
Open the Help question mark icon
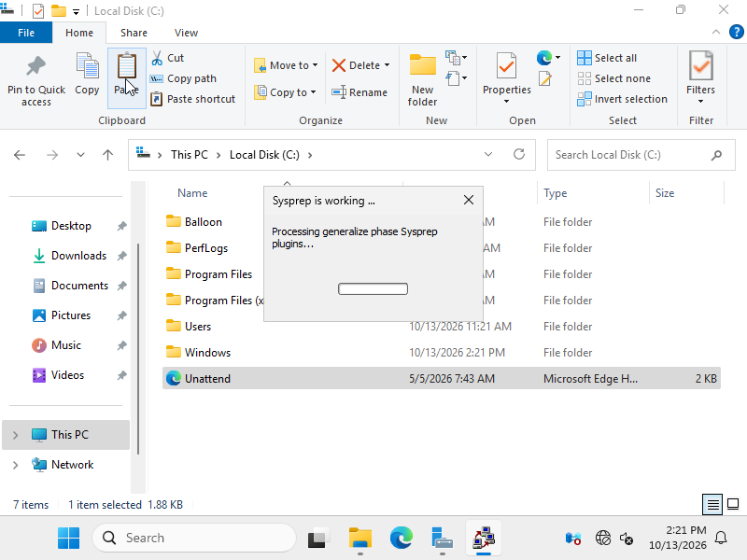click(x=737, y=33)
